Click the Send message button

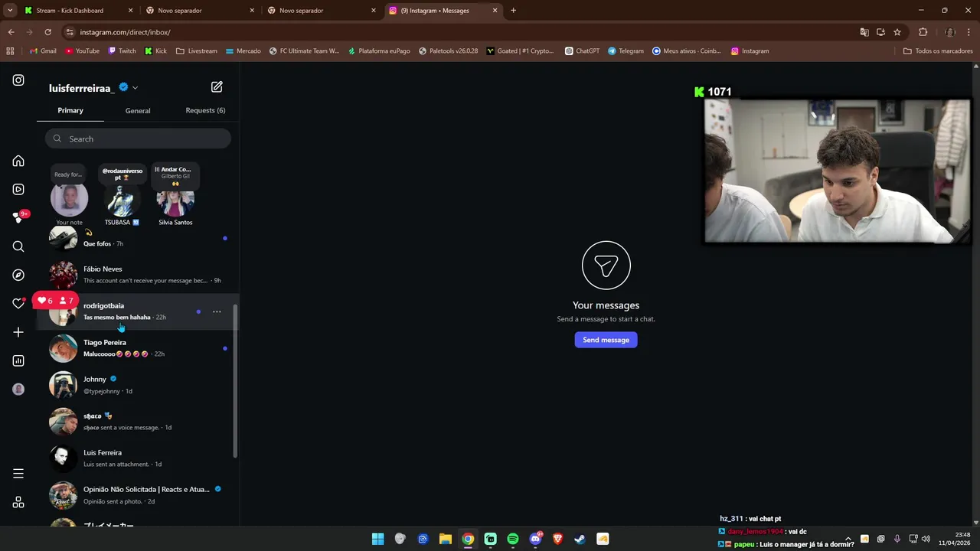(x=606, y=340)
